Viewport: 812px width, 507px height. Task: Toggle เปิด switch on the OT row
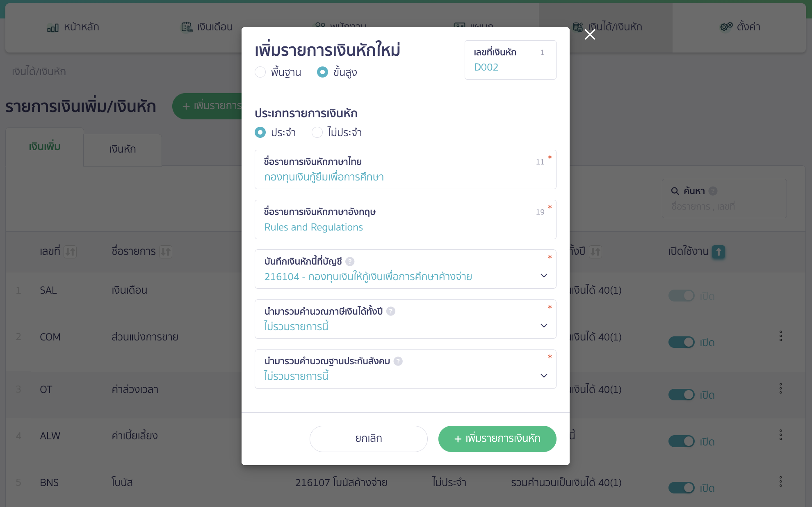coord(681,395)
